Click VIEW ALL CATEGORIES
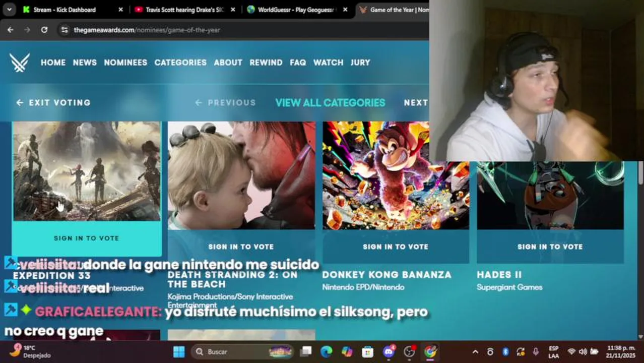644x363 pixels. (x=330, y=102)
